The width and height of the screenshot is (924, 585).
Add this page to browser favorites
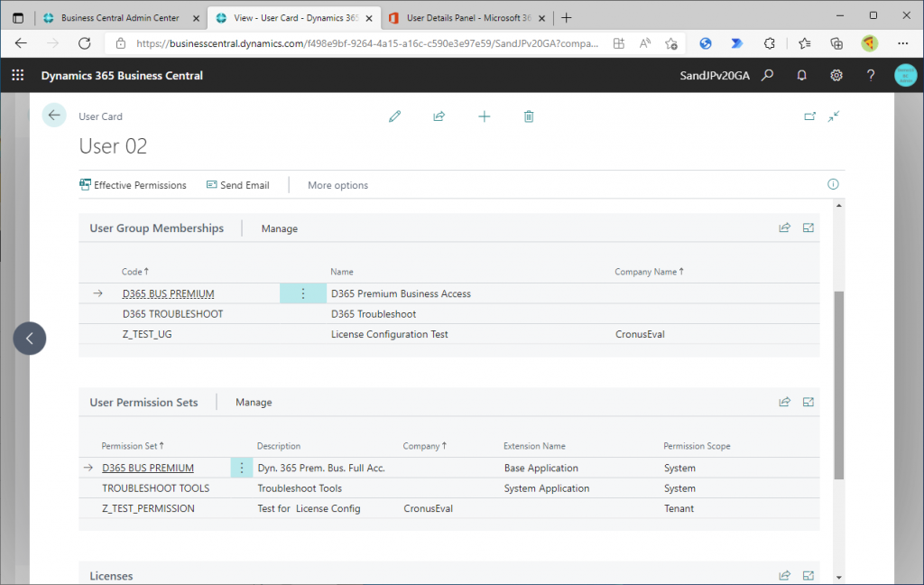click(x=670, y=43)
